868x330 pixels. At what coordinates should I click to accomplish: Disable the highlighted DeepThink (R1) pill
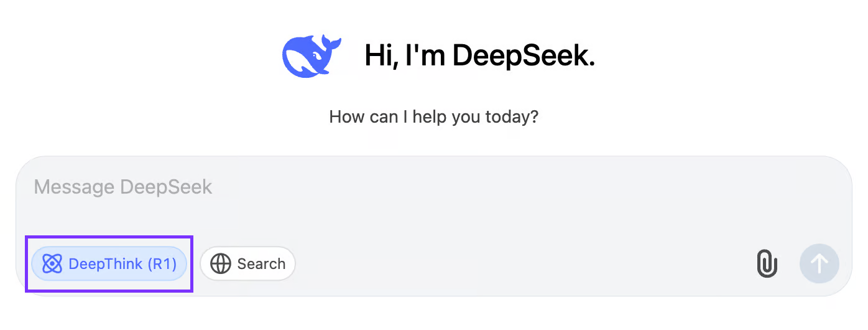(x=109, y=264)
